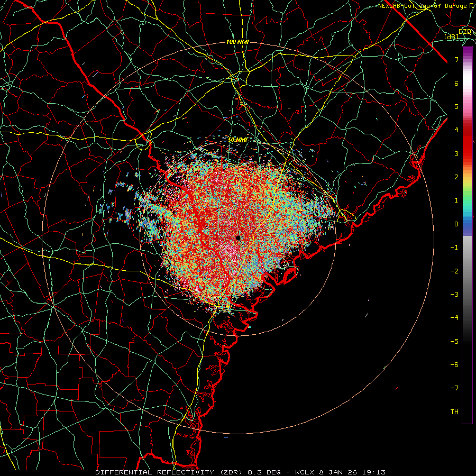Click the "6" value on the color scale

point(456,83)
